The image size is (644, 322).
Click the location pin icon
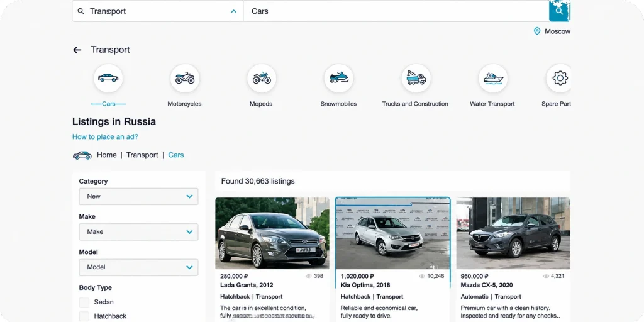pyautogui.click(x=537, y=31)
